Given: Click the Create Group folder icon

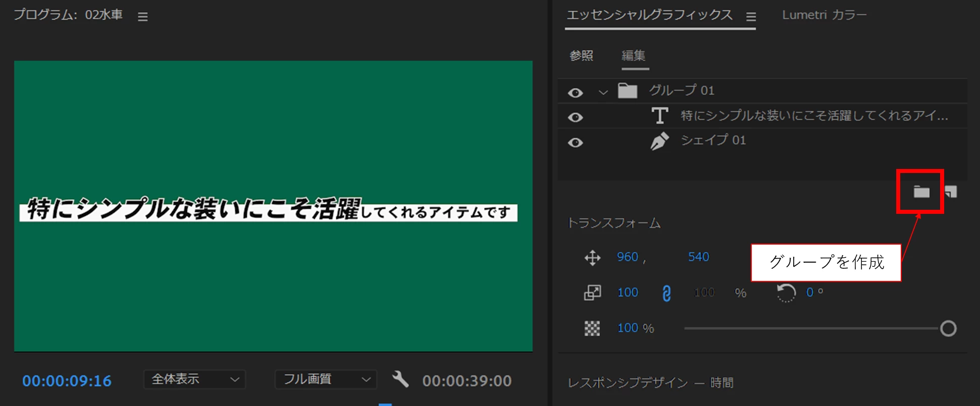Looking at the screenshot, I should pos(921,192).
